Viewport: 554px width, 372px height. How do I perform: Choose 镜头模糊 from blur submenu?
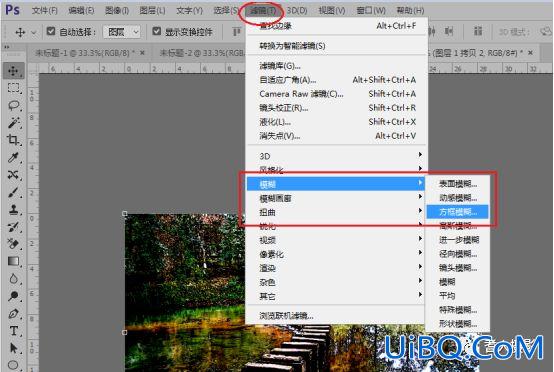(x=458, y=268)
